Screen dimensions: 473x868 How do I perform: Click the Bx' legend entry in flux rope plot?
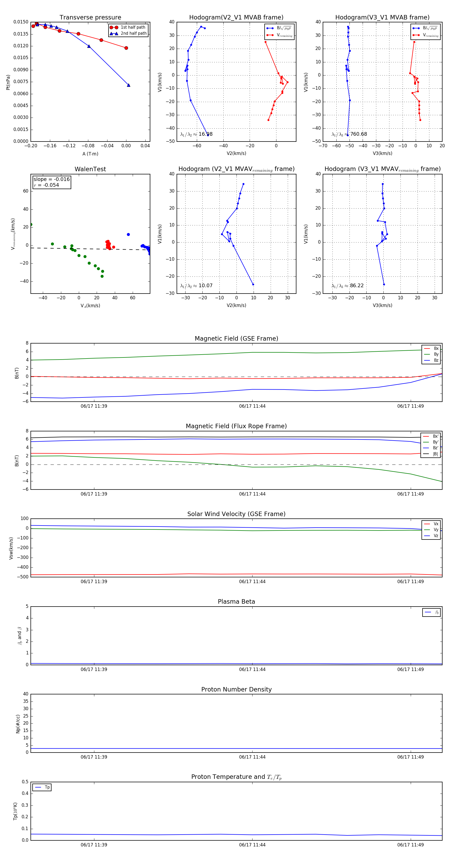pos(431,436)
